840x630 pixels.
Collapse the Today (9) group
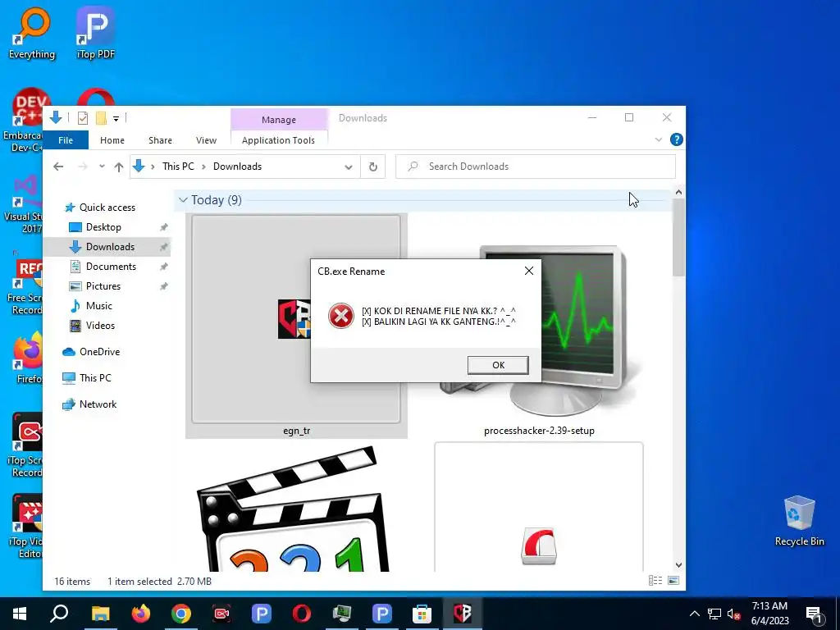183,200
